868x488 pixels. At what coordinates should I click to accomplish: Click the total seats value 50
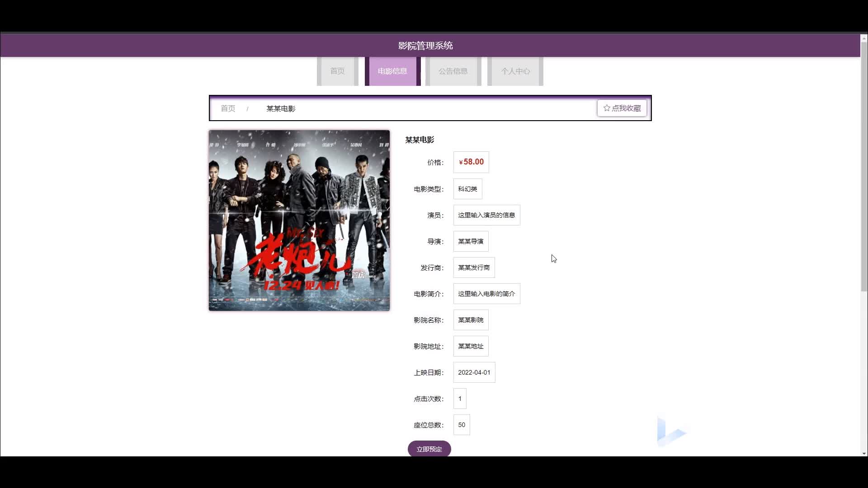(462, 425)
